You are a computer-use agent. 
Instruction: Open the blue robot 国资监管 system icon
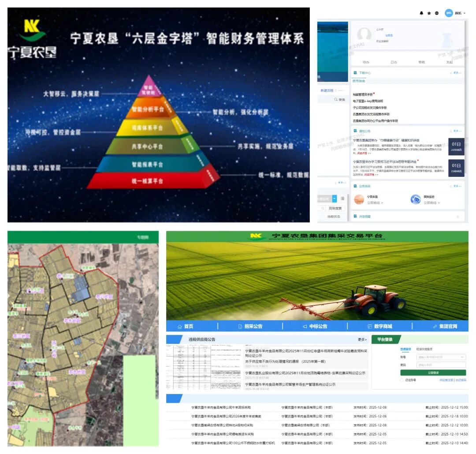tap(415, 199)
